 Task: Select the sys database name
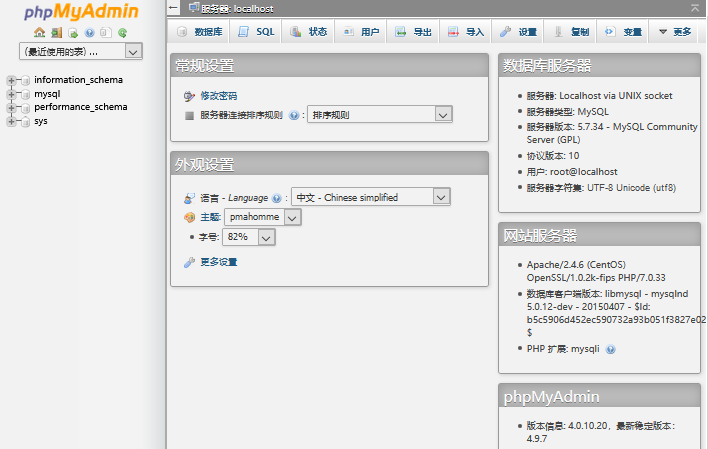[41, 121]
